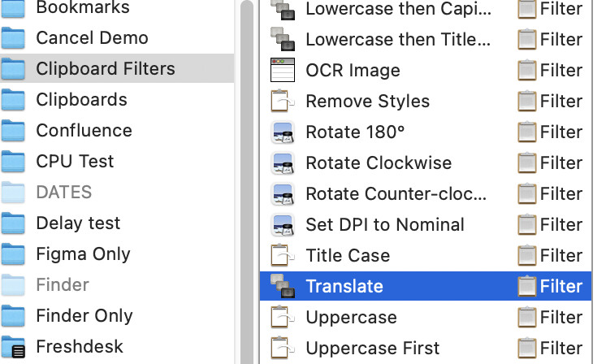Click Filter trigger of Rotate Clockwise
Screen dimensions: 606x364
pos(550,162)
